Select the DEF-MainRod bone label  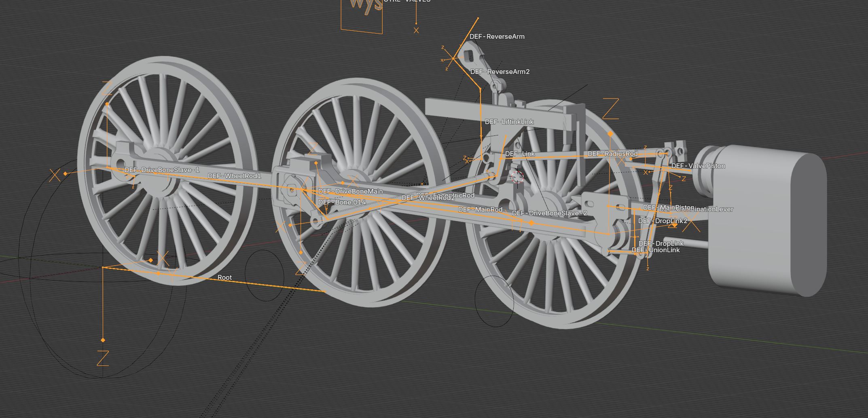click(x=480, y=209)
